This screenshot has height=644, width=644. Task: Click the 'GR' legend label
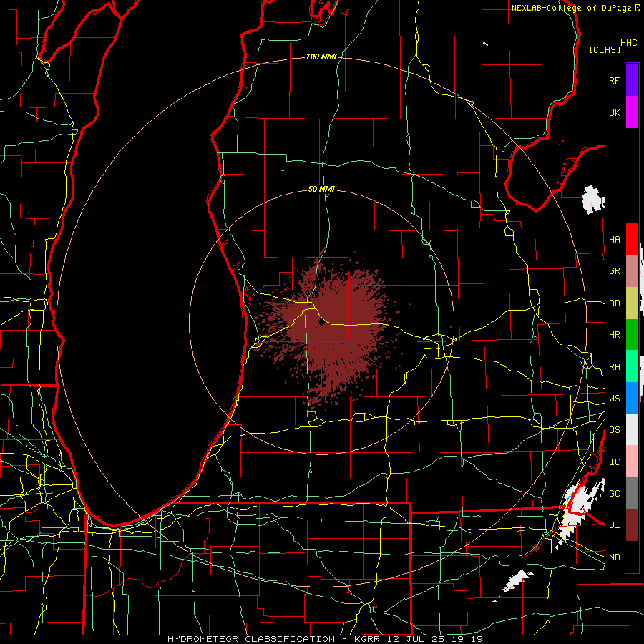tap(614, 271)
